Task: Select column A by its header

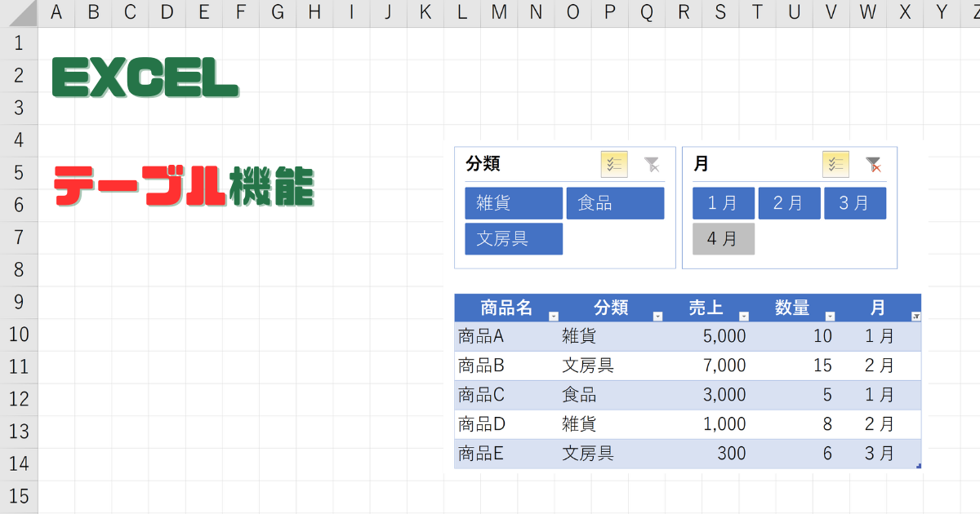Action: [56, 13]
